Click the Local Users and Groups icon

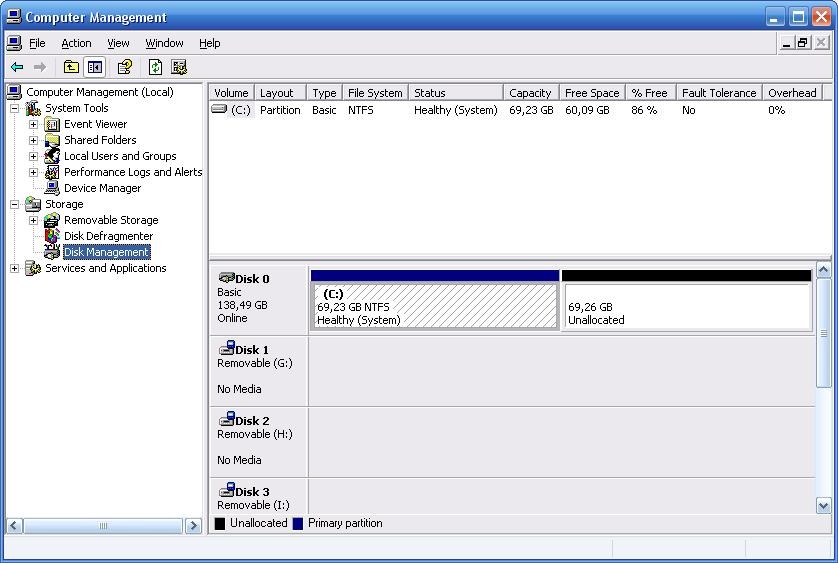(x=52, y=156)
